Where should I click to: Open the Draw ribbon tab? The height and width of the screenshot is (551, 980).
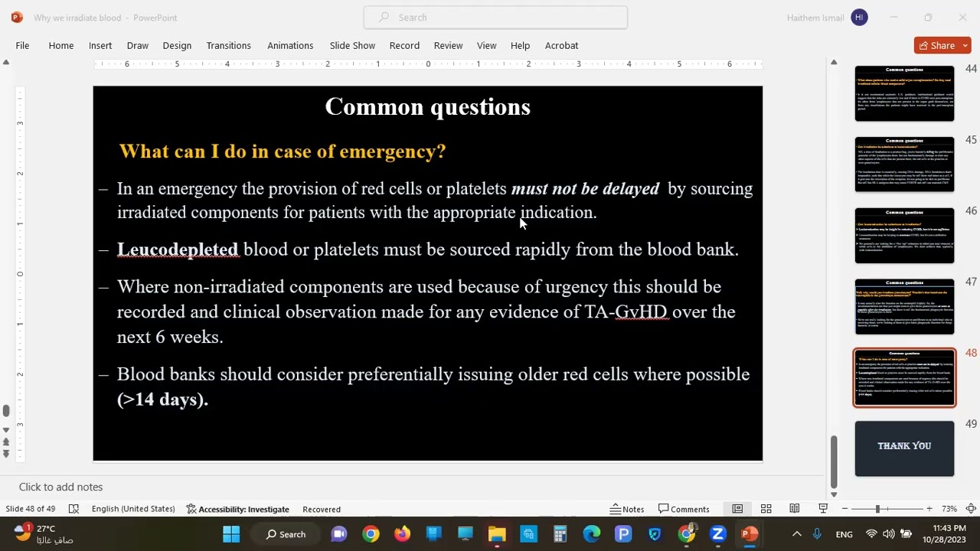click(x=138, y=45)
